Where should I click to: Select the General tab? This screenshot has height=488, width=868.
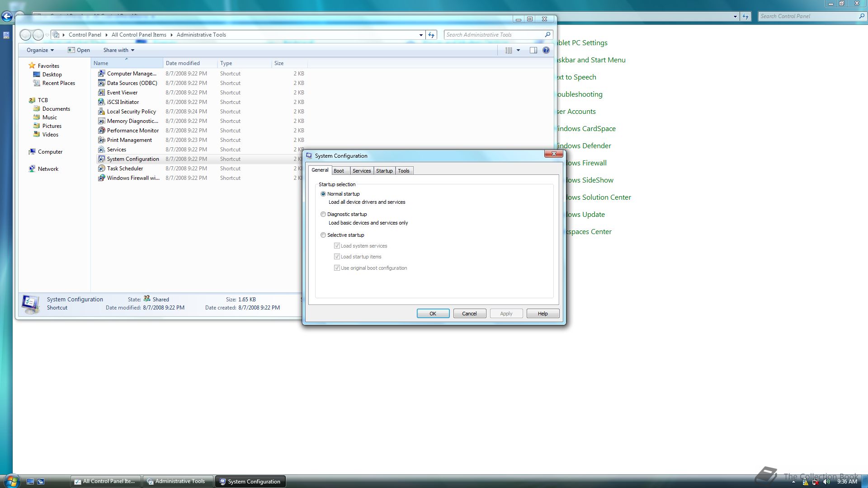pyautogui.click(x=320, y=170)
